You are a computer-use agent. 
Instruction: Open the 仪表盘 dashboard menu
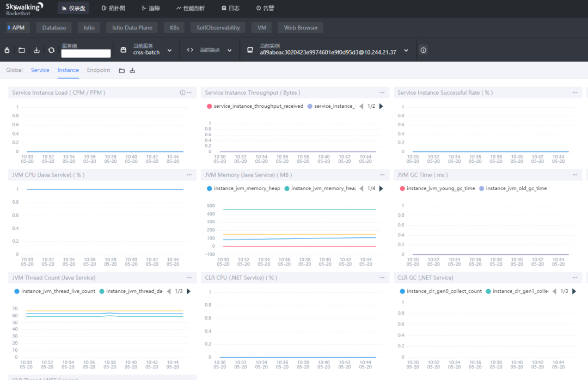(73, 8)
